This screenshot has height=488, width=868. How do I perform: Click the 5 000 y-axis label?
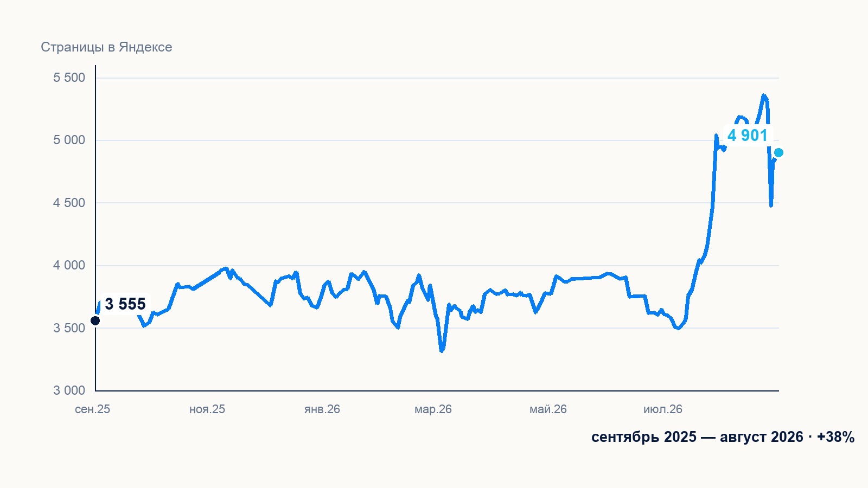click(x=69, y=140)
